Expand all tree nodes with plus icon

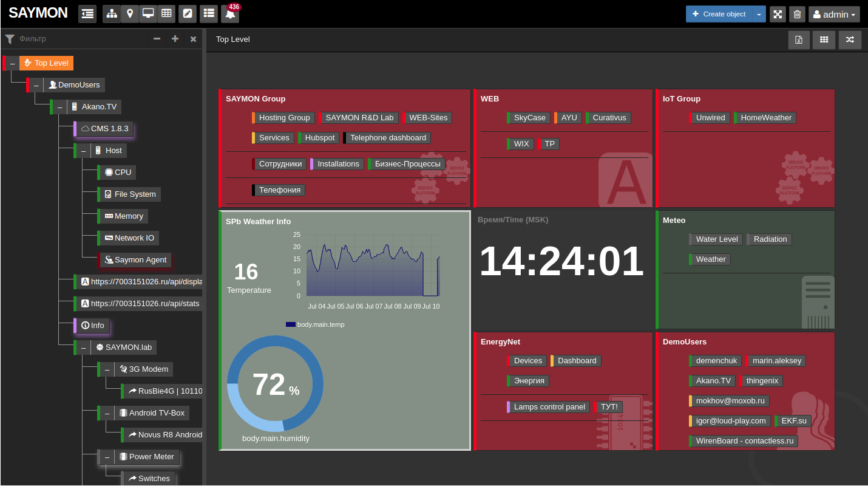(x=175, y=39)
